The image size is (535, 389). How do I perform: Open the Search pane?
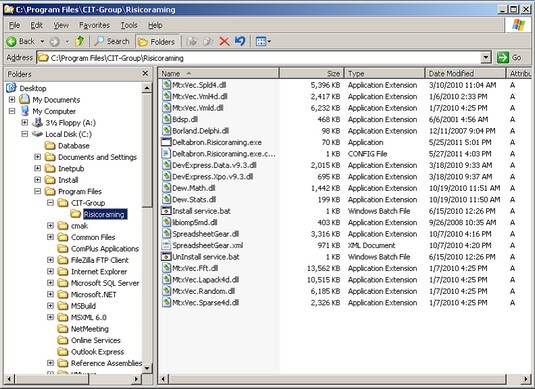coord(112,41)
